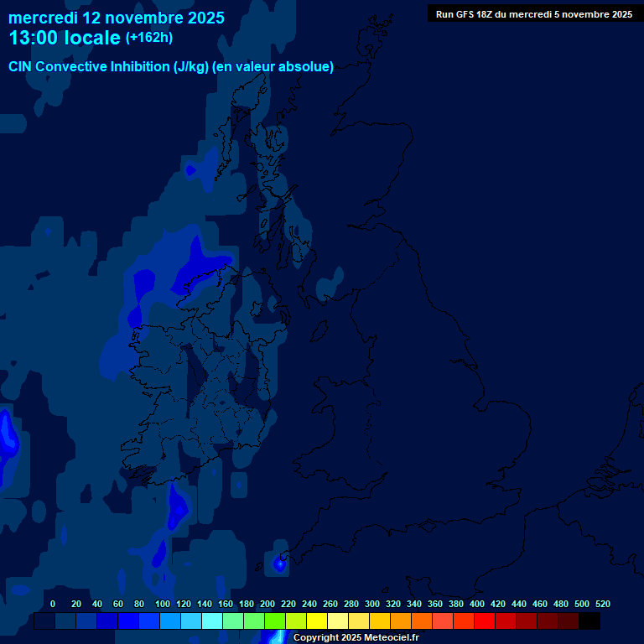Choose the first dark navy legend swatch
The width and height of the screenshot is (644, 644).
[x=44, y=621]
